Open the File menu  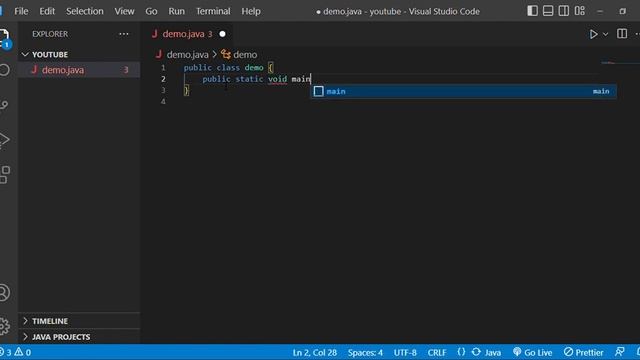21,11
